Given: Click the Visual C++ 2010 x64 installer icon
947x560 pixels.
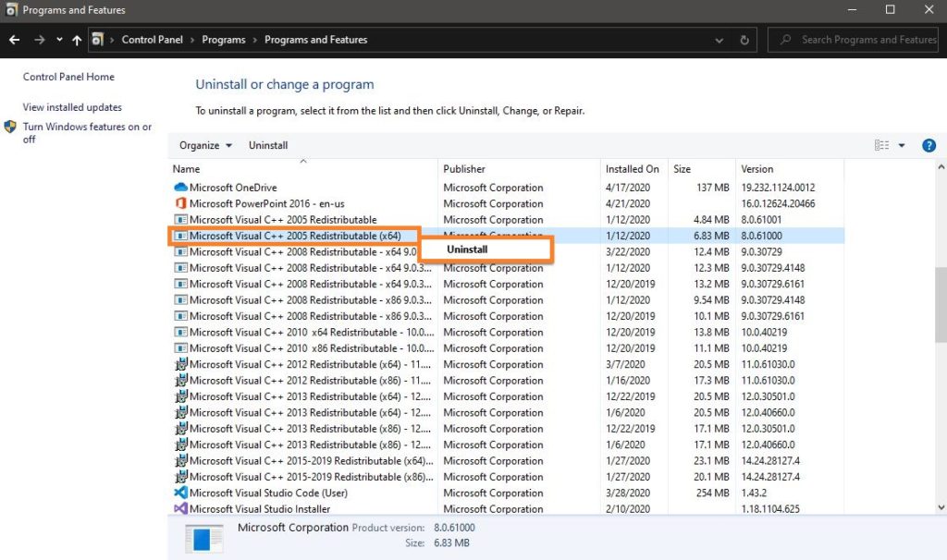Looking at the screenshot, I should (180, 332).
